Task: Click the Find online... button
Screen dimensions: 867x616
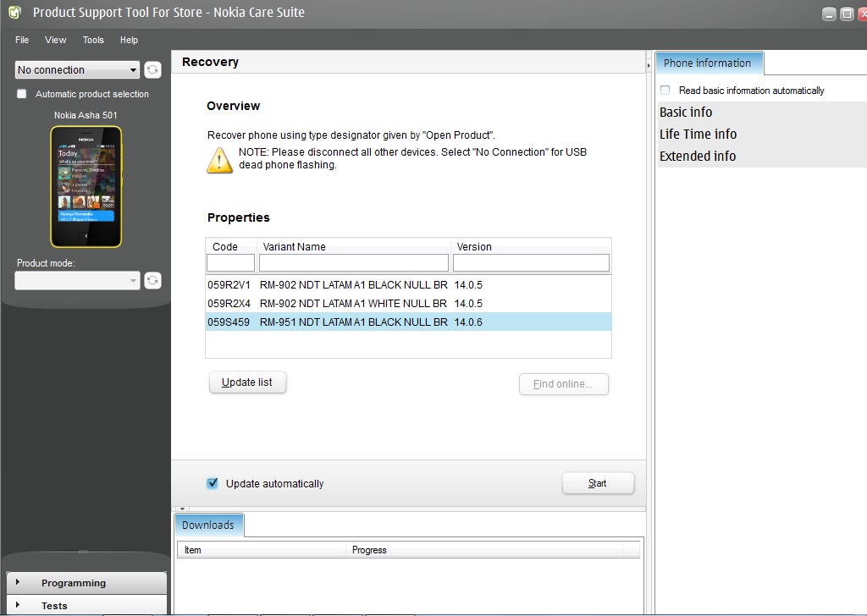Action: pyautogui.click(x=563, y=384)
